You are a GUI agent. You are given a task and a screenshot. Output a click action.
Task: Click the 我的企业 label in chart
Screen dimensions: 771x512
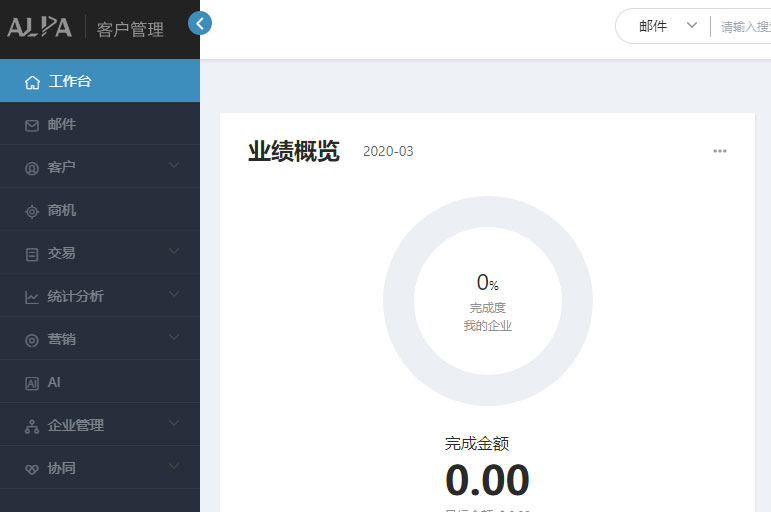[x=488, y=326]
